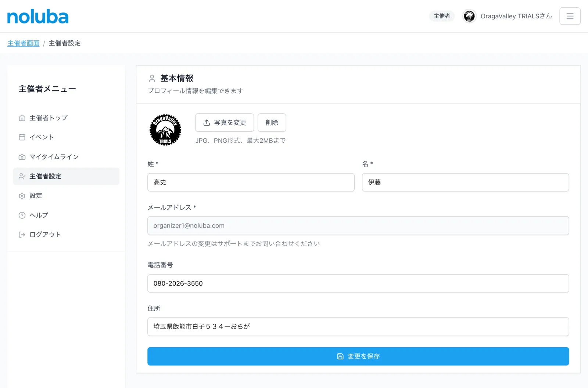Click the 住所 label
The height and width of the screenshot is (388, 588).
click(x=154, y=309)
